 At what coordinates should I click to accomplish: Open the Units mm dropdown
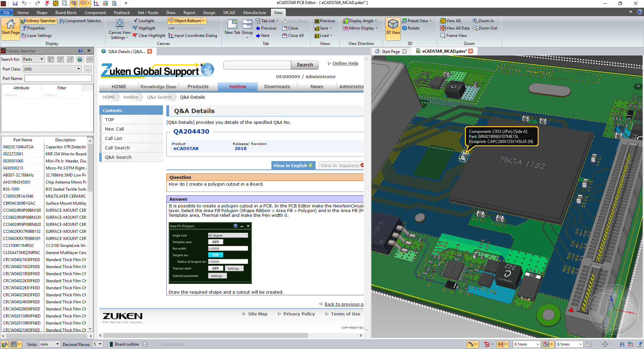coord(50,344)
